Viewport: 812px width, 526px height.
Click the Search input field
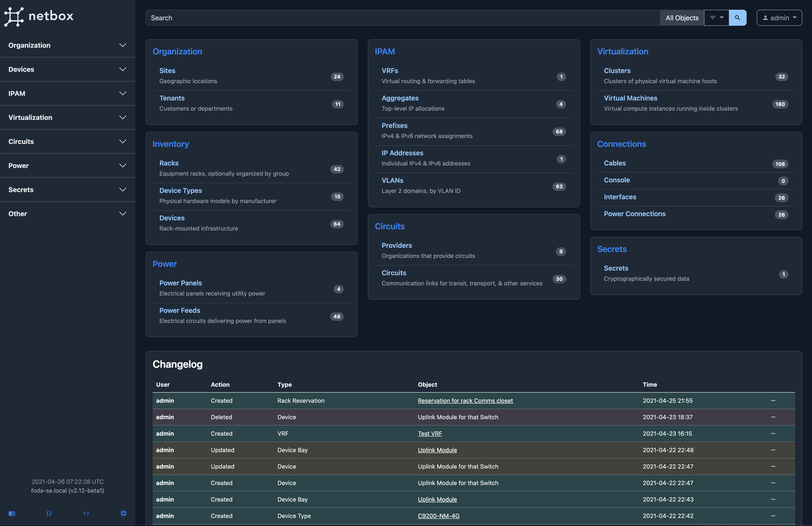click(403, 18)
